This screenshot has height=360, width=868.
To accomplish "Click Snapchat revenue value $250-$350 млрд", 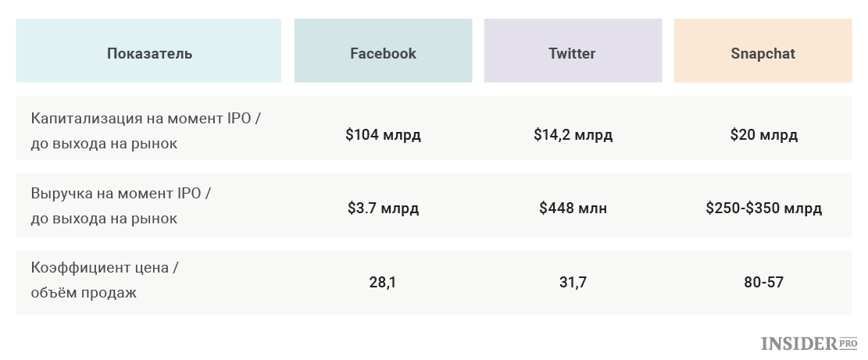I will [x=763, y=208].
